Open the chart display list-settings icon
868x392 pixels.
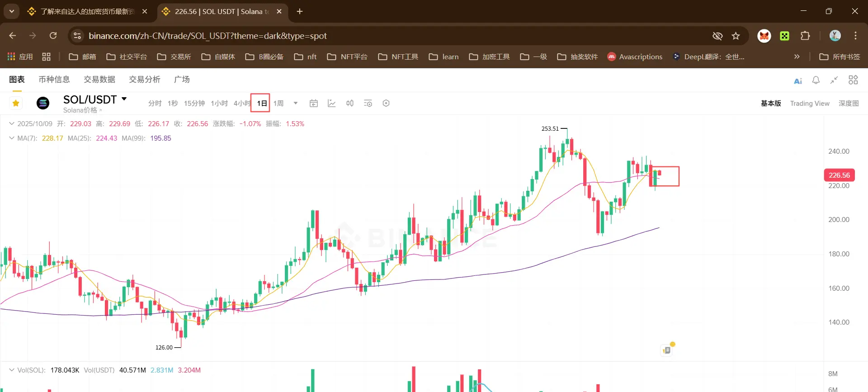tap(368, 104)
